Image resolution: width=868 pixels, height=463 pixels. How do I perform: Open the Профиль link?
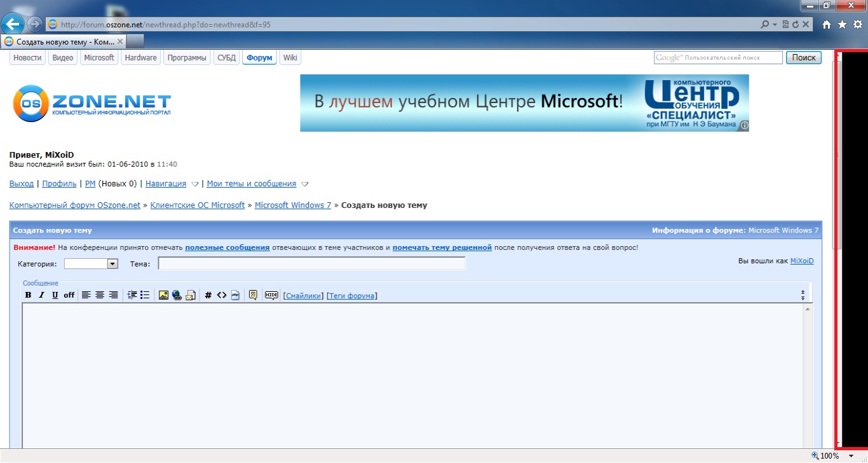pos(59,184)
